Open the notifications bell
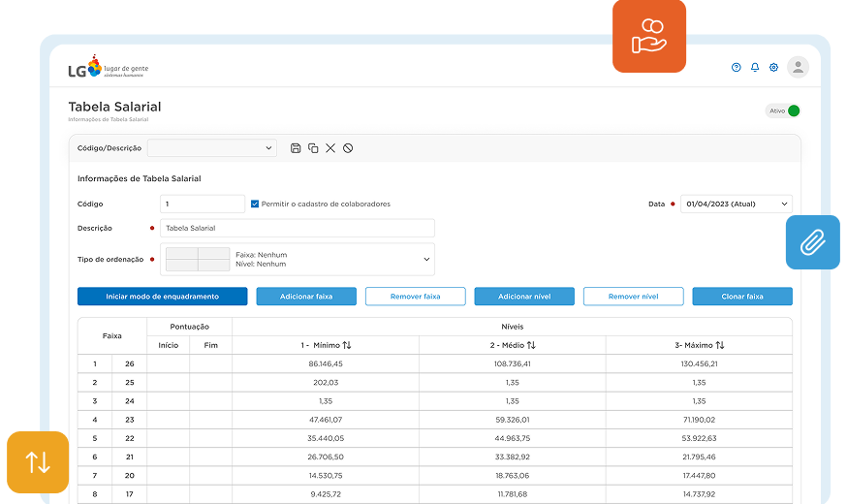The image size is (847, 504). (755, 68)
